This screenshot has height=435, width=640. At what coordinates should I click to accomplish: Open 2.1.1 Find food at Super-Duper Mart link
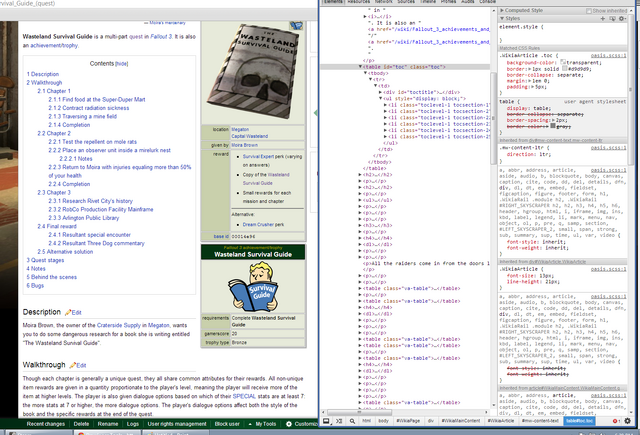point(97,100)
